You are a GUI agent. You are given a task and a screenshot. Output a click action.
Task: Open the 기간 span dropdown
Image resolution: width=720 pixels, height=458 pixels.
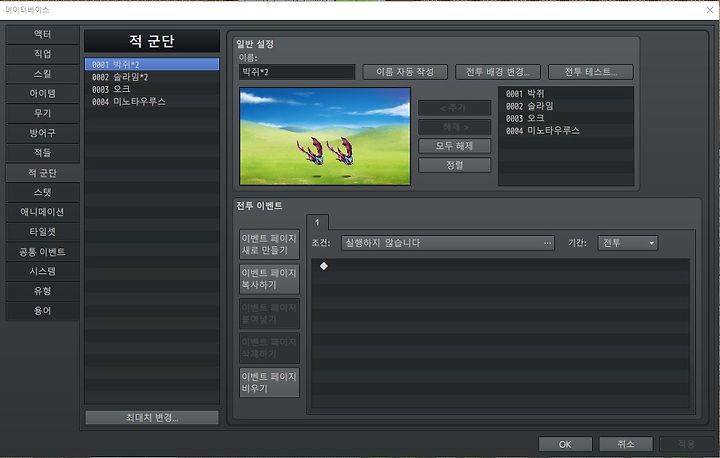click(x=628, y=243)
